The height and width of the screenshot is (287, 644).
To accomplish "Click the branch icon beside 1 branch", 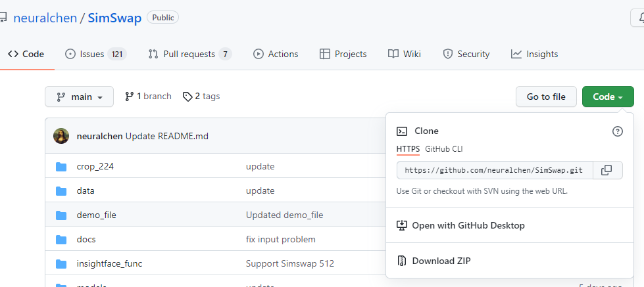I will pyautogui.click(x=130, y=97).
